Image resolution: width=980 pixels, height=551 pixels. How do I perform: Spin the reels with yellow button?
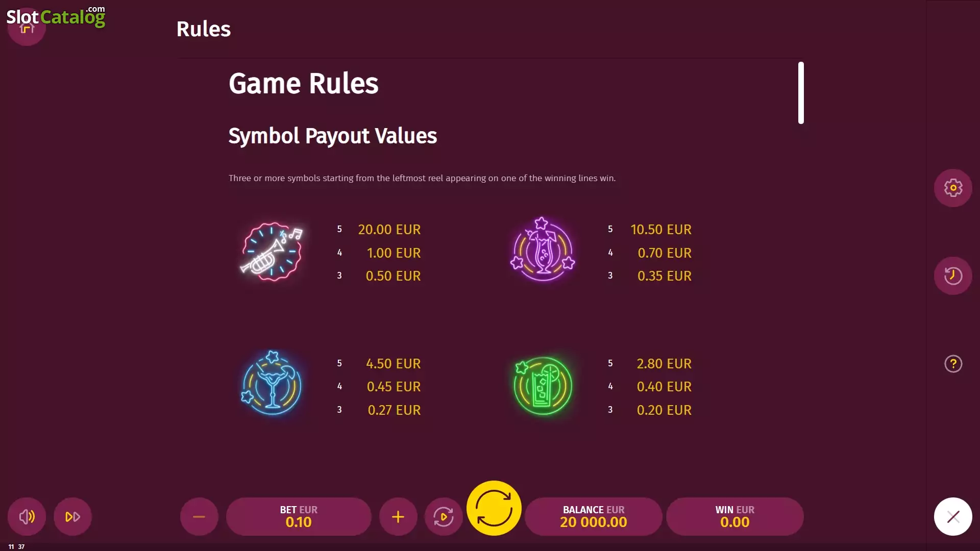pyautogui.click(x=494, y=508)
